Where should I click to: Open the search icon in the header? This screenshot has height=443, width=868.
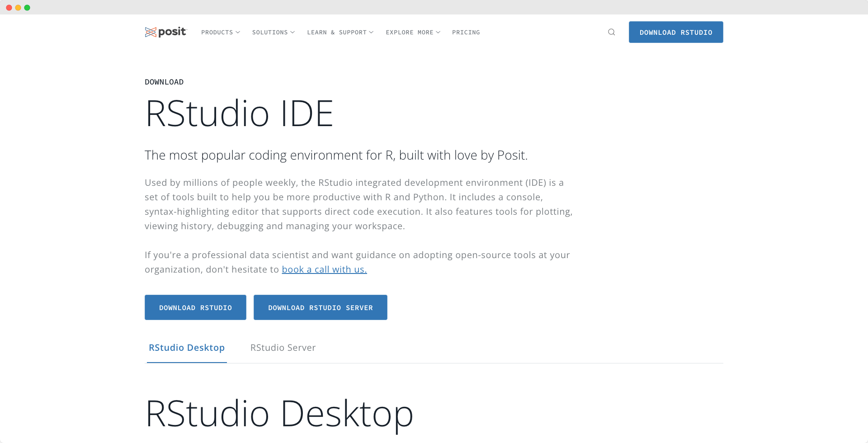[611, 32]
